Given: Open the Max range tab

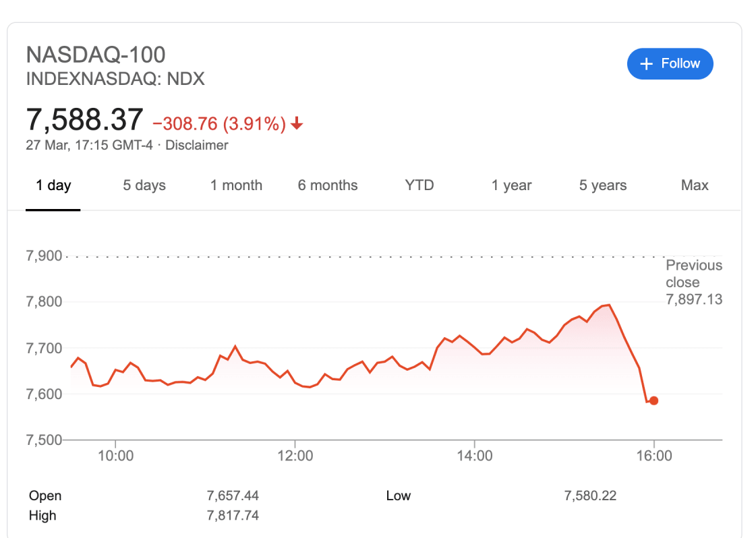Looking at the screenshot, I should pyautogui.click(x=695, y=185).
